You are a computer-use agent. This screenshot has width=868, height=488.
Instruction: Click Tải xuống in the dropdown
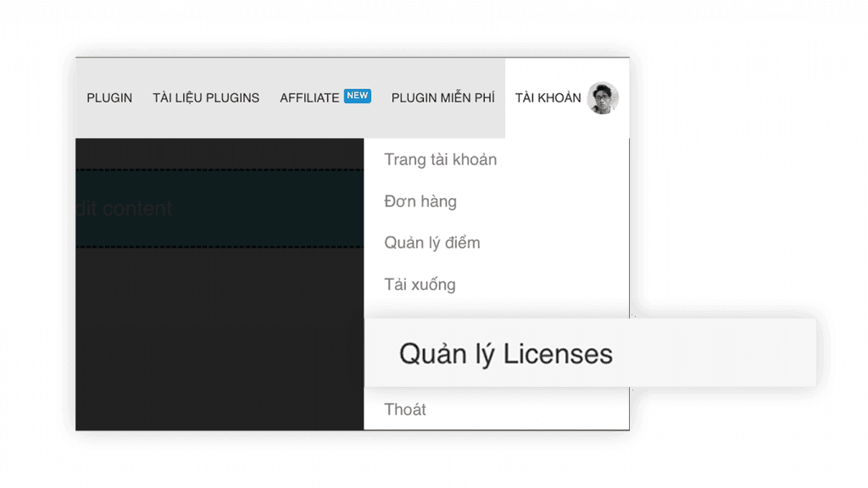(x=420, y=285)
